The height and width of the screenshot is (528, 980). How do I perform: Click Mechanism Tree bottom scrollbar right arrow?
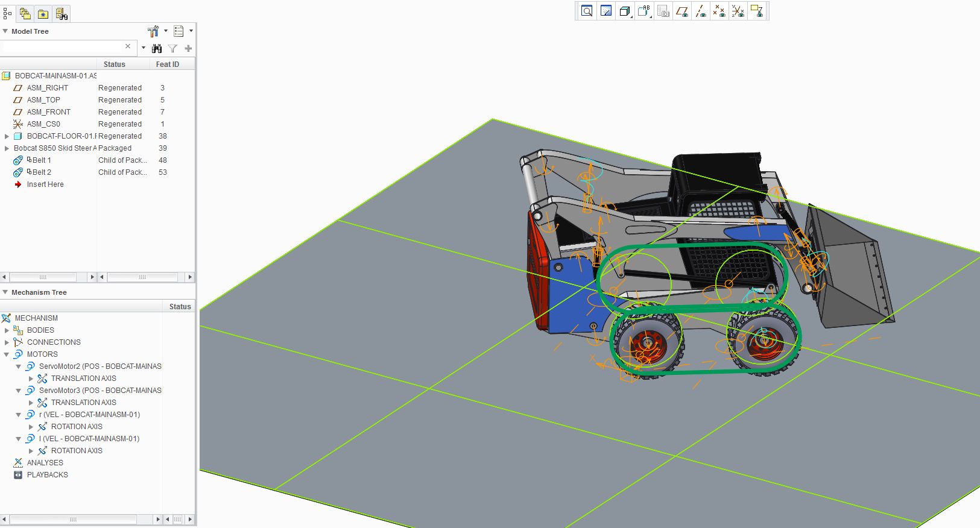(x=158, y=519)
